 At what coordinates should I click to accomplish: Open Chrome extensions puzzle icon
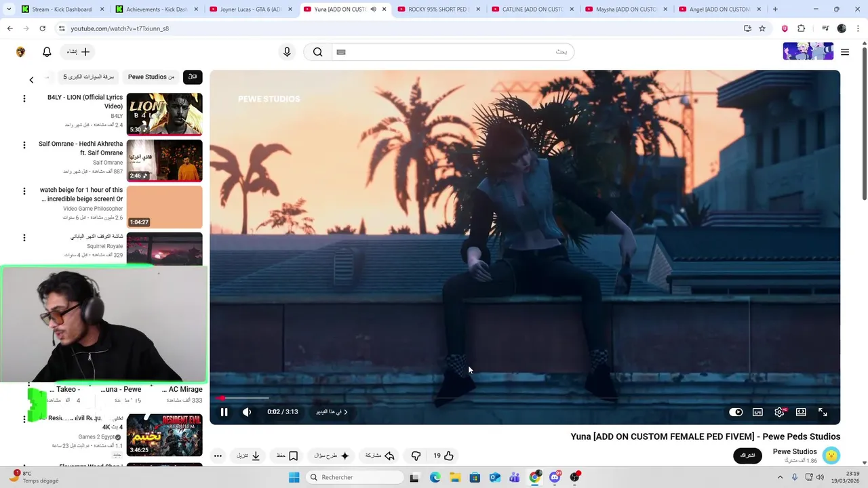(801, 28)
